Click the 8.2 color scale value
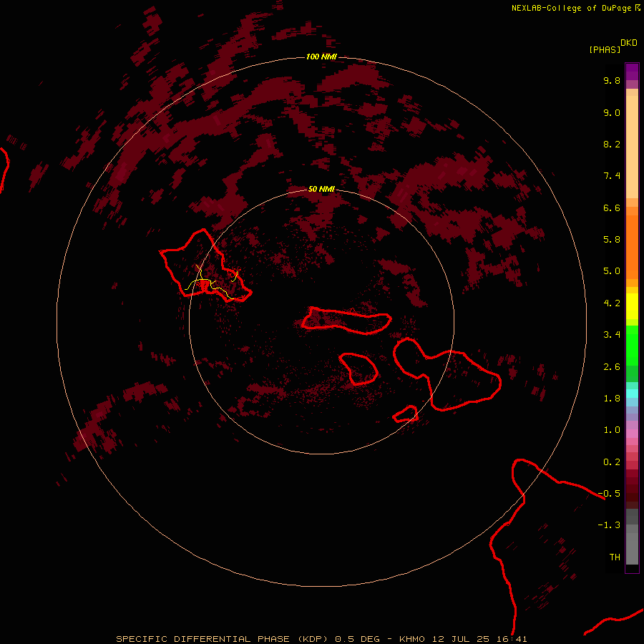This screenshot has width=644, height=644. (x=612, y=144)
